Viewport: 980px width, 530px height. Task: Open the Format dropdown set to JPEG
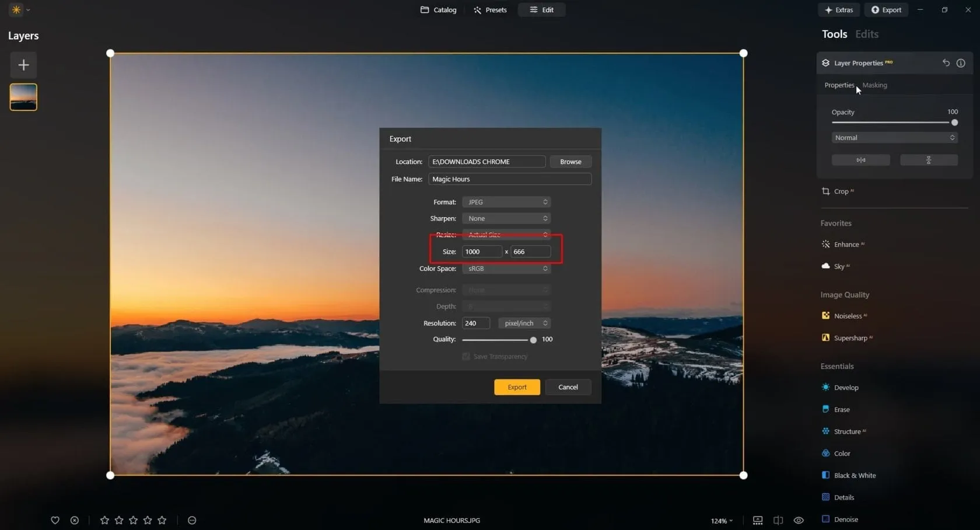tap(506, 201)
